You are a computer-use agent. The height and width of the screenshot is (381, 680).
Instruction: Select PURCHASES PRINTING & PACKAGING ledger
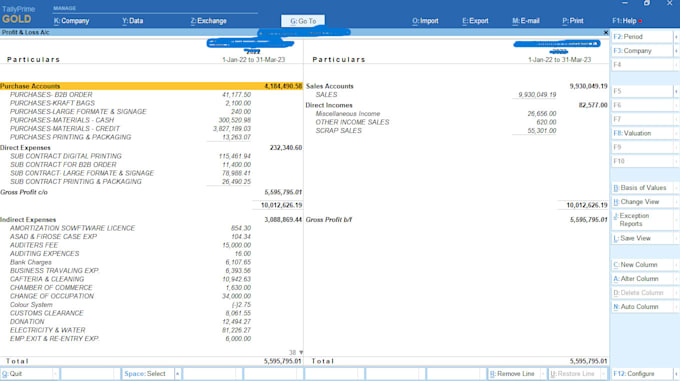[71, 137]
